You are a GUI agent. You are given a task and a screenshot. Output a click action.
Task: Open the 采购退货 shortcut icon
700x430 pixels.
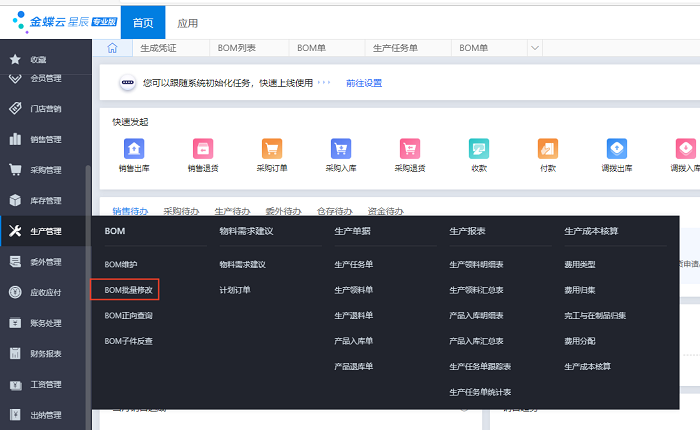point(409,149)
